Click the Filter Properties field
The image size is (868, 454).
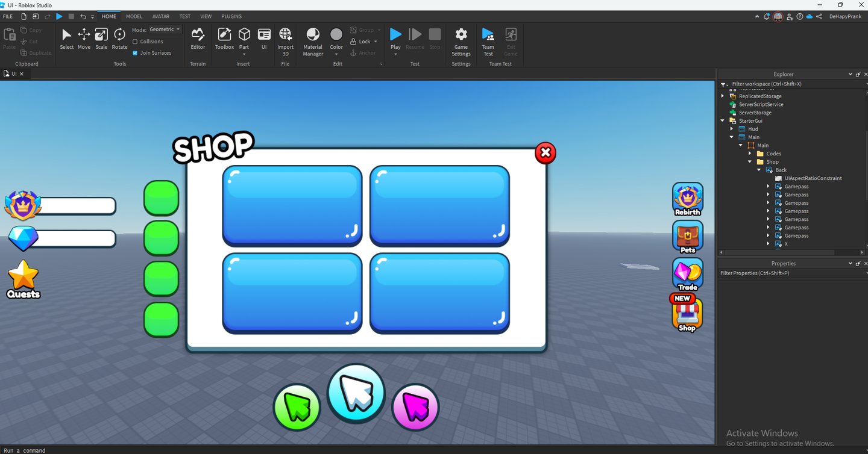coord(793,273)
